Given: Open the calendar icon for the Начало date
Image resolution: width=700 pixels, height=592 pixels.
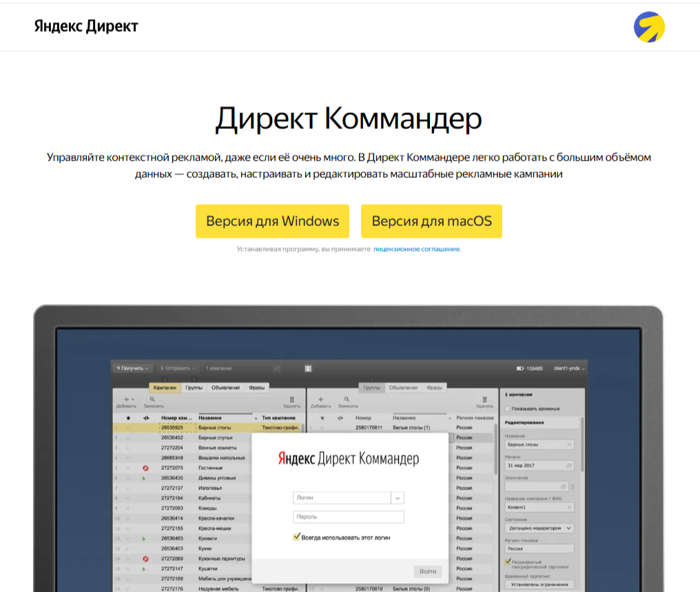Looking at the screenshot, I should point(569,466).
